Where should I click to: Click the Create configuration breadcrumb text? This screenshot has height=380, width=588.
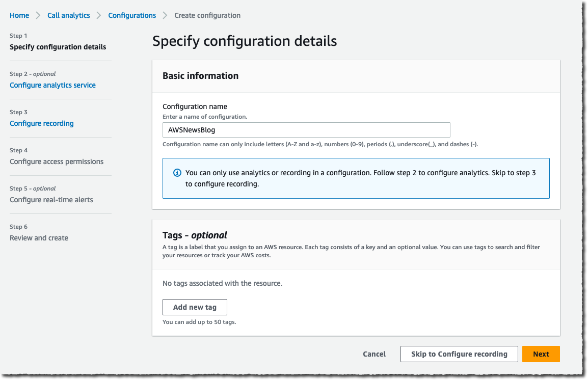pyautogui.click(x=207, y=15)
